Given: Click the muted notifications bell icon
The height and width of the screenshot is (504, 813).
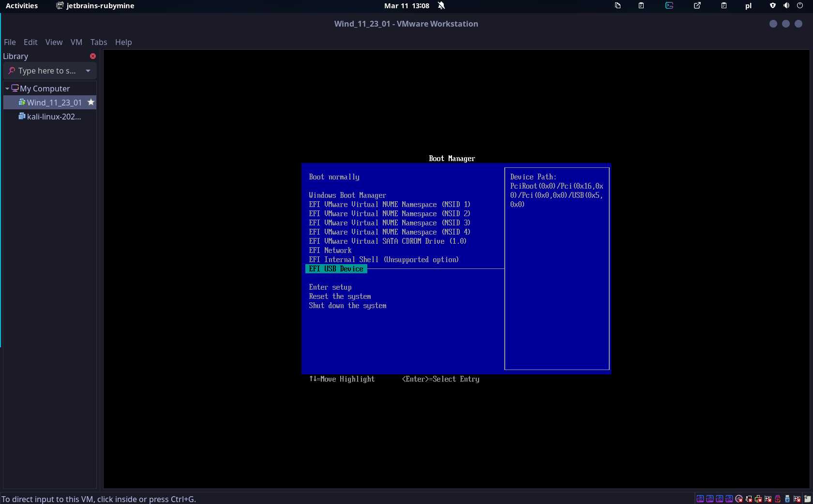Looking at the screenshot, I should pos(441,6).
